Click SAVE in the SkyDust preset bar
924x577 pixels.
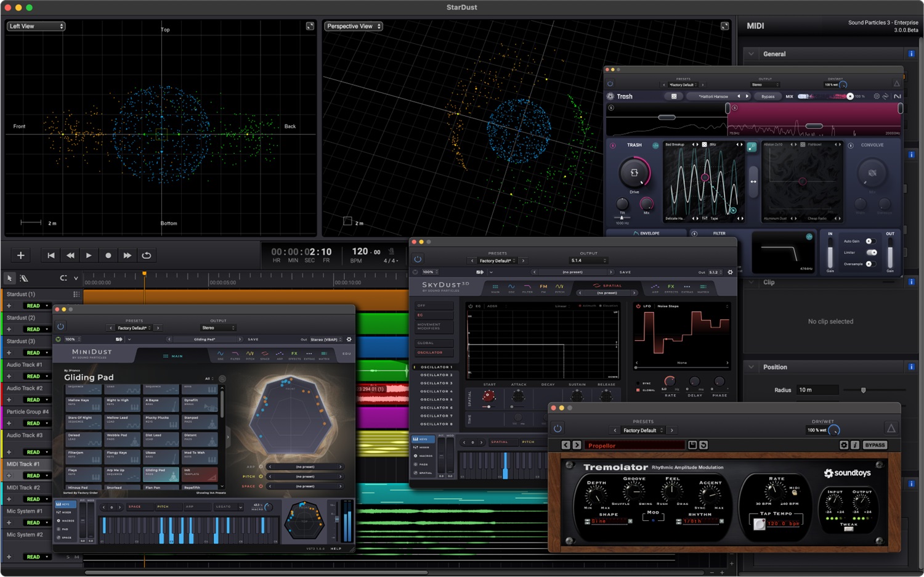625,272
